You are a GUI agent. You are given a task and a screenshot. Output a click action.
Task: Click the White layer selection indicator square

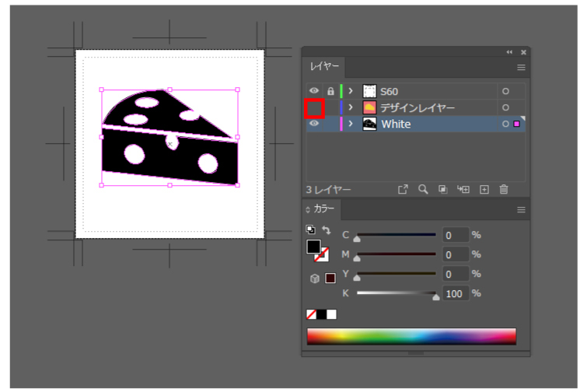tap(516, 124)
